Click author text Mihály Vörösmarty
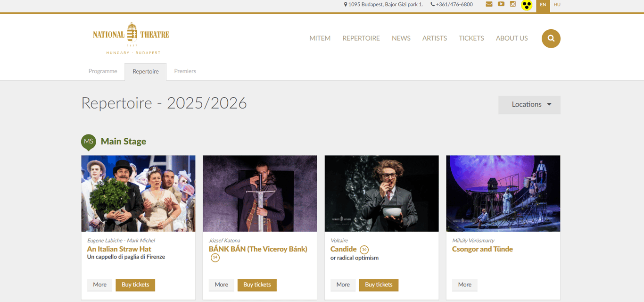Screen dimensions: 644x302 click(473, 241)
